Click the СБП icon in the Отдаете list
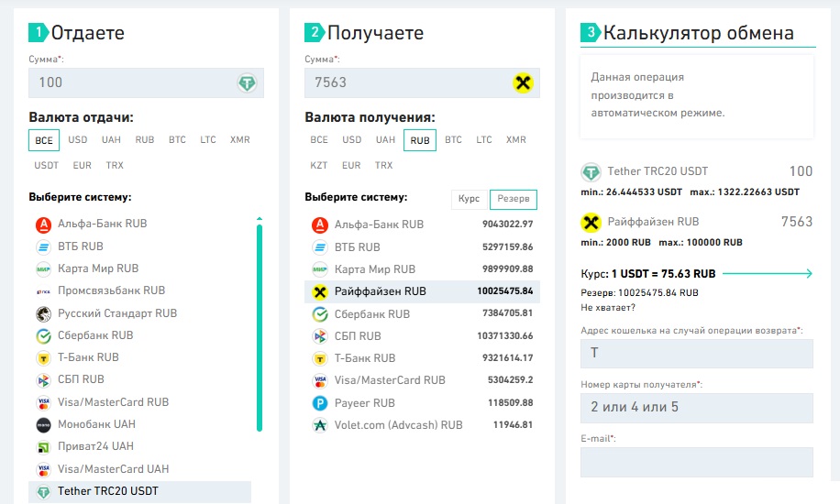 (43, 380)
